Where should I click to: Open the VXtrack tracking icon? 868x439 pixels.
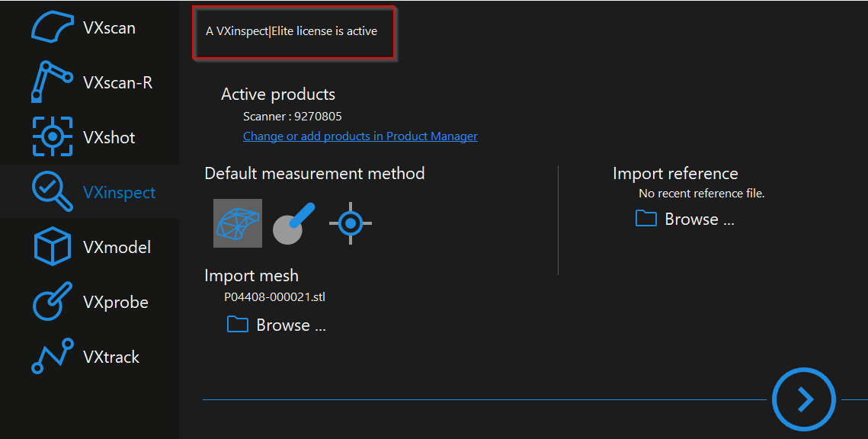coord(52,357)
